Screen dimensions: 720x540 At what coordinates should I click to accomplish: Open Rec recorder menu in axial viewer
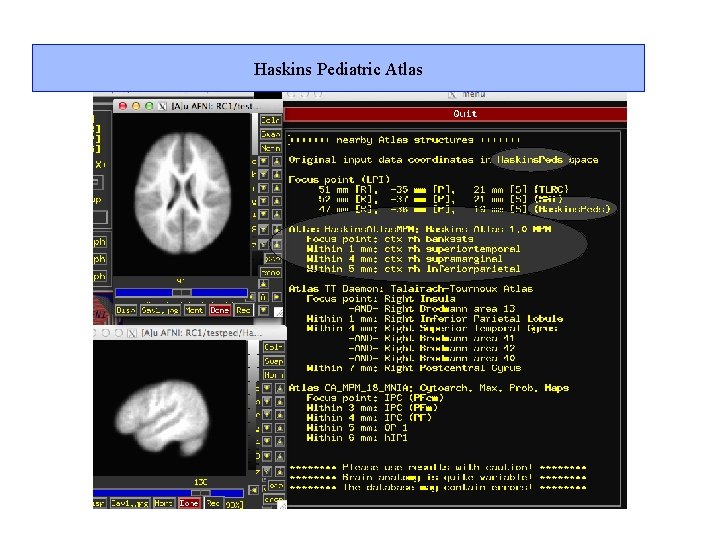[243, 310]
